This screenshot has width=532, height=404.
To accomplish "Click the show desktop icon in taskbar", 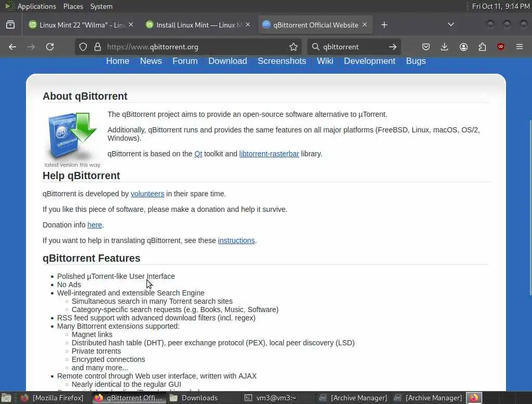I will pos(6,398).
